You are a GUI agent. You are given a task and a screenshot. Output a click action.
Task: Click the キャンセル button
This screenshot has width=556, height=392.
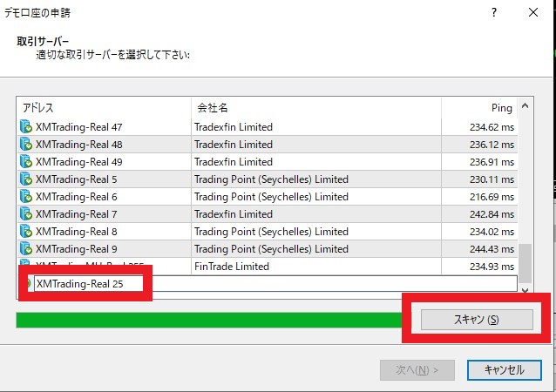point(504,370)
